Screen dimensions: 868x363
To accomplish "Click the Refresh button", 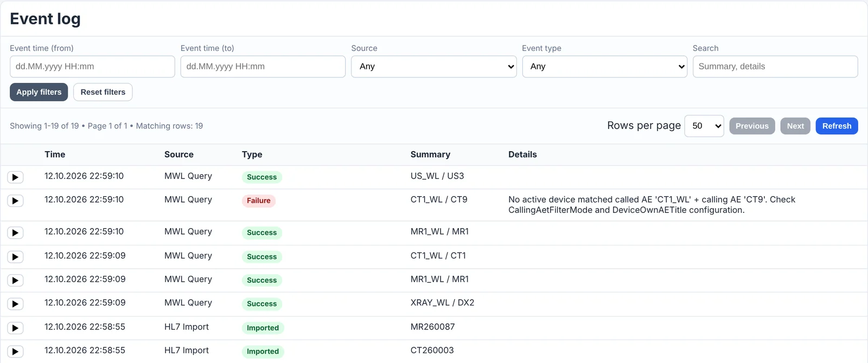I will point(837,126).
